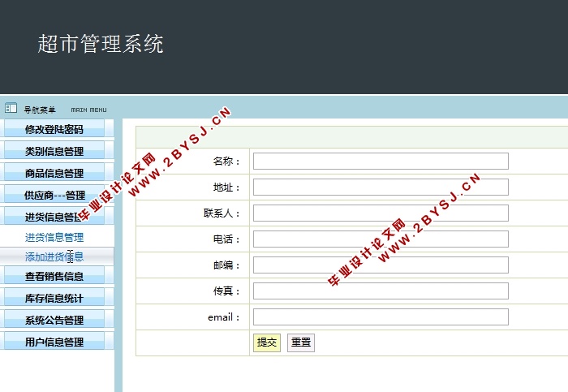Focus the 电话 input field
The height and width of the screenshot is (392, 568).
(x=381, y=239)
